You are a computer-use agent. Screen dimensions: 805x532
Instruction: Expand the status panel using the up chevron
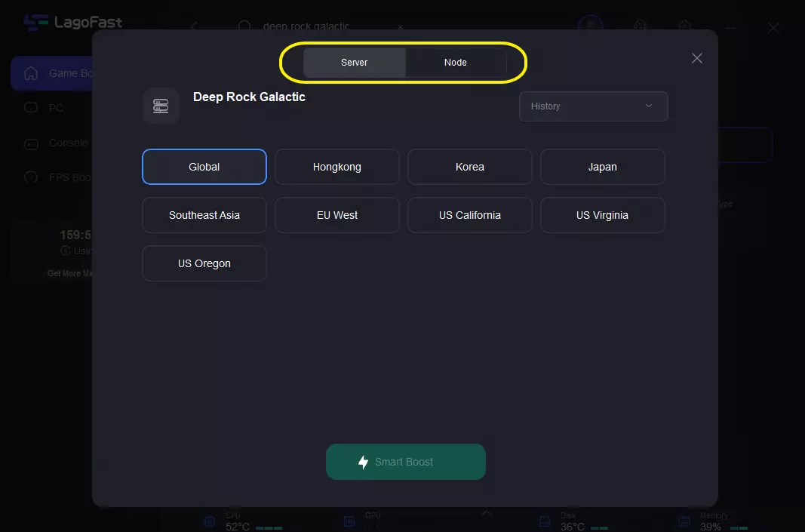(x=487, y=514)
